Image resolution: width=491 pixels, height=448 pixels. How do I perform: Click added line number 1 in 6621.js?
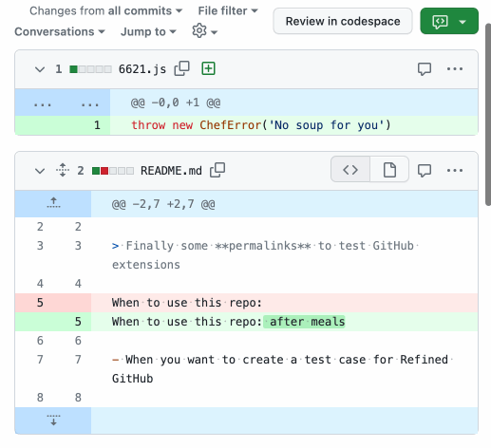point(97,125)
